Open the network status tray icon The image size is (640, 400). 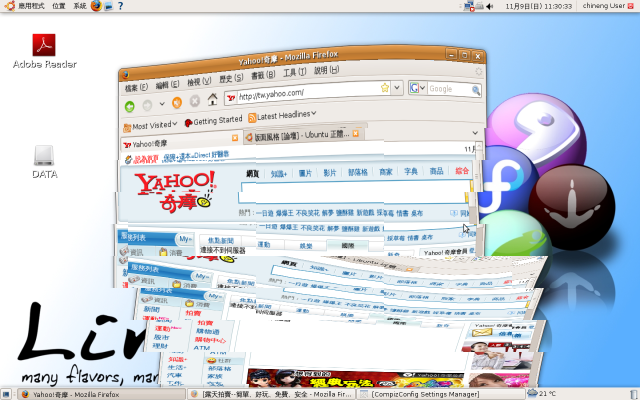click(x=469, y=6)
